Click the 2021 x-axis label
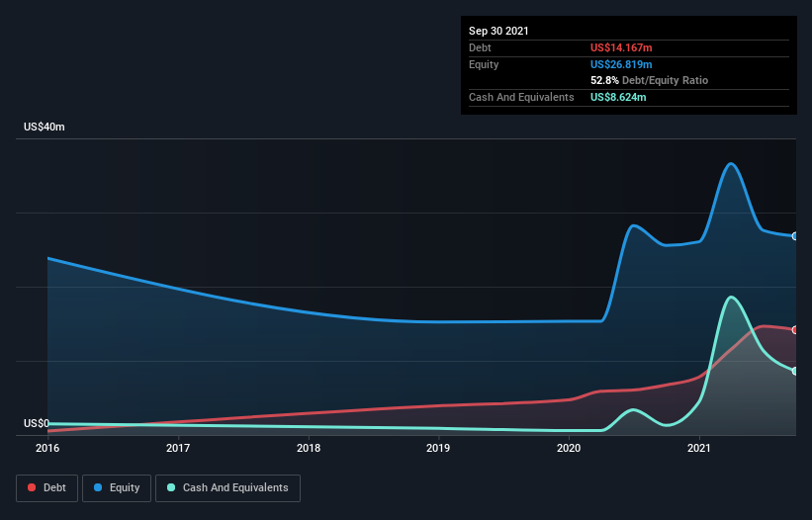Screen dimensions: 812x520 click(699, 448)
